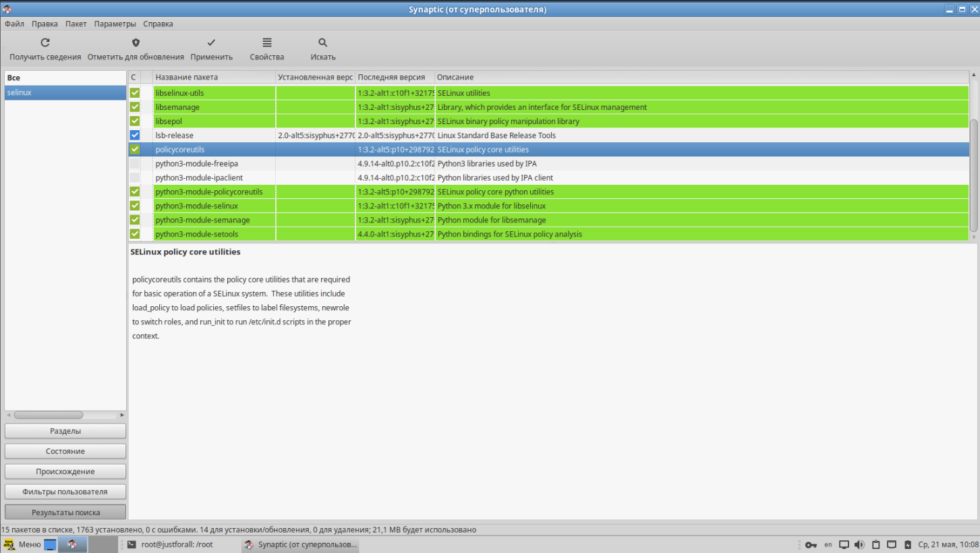This screenshot has width=980, height=553.
Task: Mark the python3-module-freeipa checkbox
Action: [135, 164]
